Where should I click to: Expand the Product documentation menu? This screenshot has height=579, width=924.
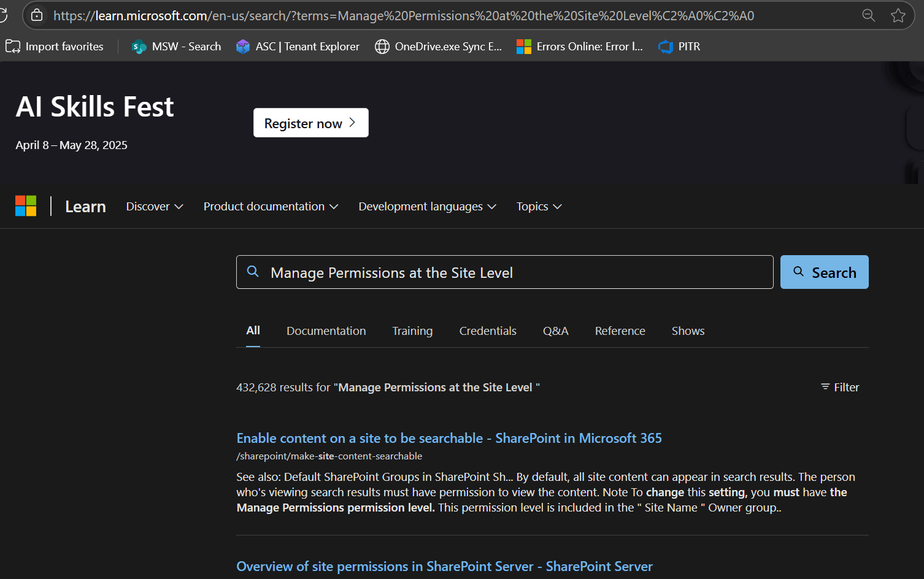click(271, 207)
